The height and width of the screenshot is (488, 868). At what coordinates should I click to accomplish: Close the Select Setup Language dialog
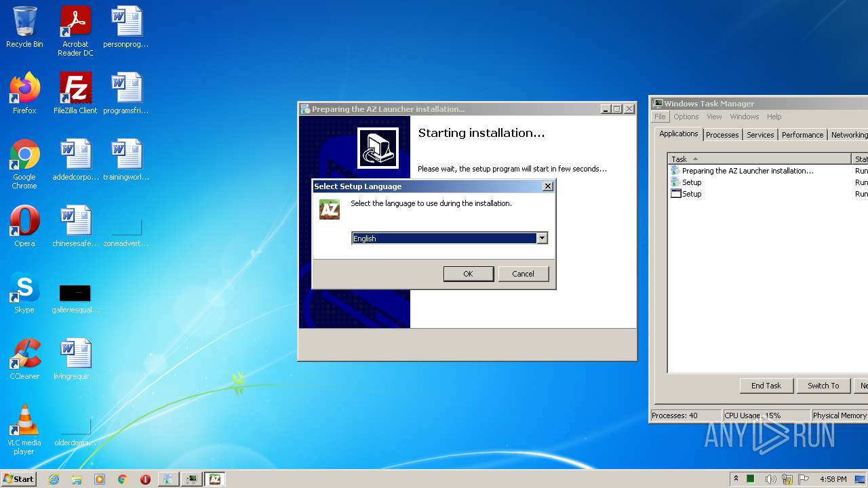[x=548, y=186]
